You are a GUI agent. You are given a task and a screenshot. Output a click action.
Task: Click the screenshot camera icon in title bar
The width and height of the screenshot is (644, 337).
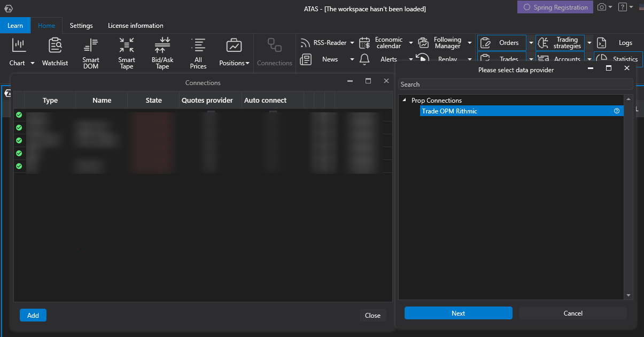(x=602, y=7)
